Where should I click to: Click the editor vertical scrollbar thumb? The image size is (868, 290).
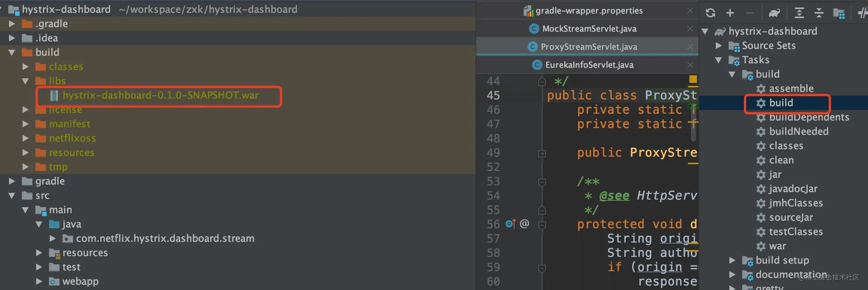[x=694, y=122]
